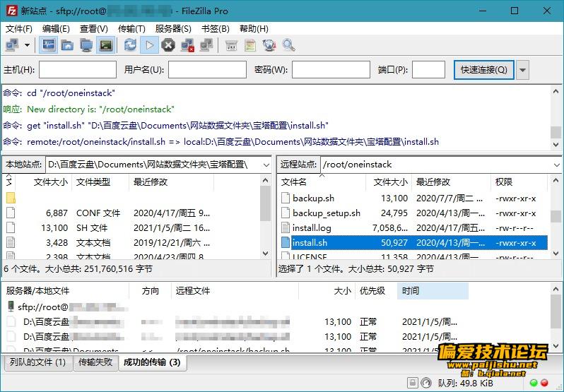Image resolution: width=564 pixels, height=392 pixels.
Task: Click encryption lock icon in status bar
Action: coord(413,382)
